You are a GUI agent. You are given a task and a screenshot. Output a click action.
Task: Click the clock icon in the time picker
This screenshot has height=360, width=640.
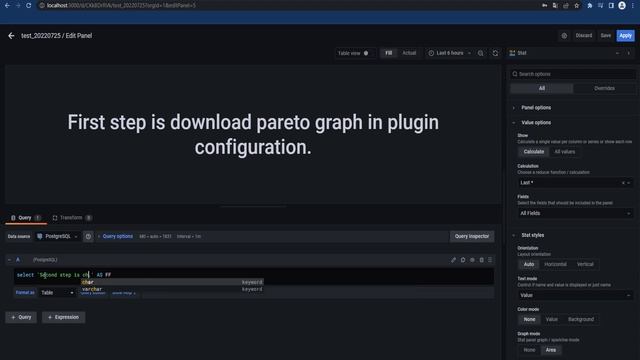431,53
